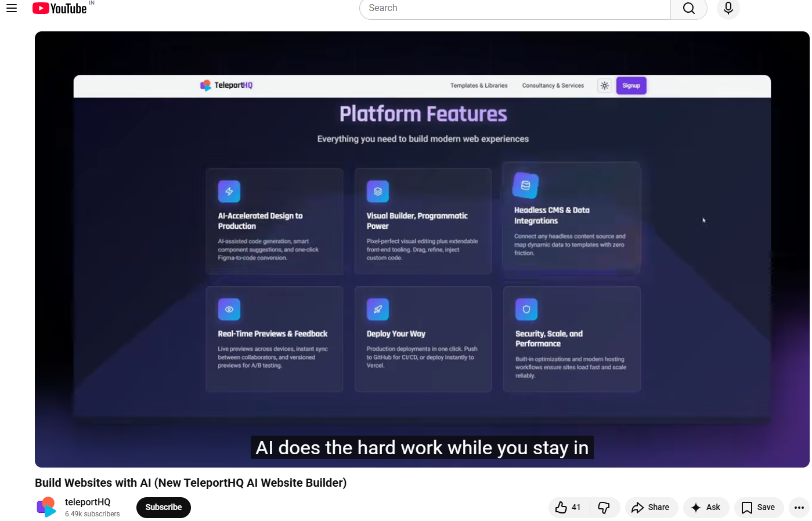Dislike the video with thumbs-down

pyautogui.click(x=604, y=507)
